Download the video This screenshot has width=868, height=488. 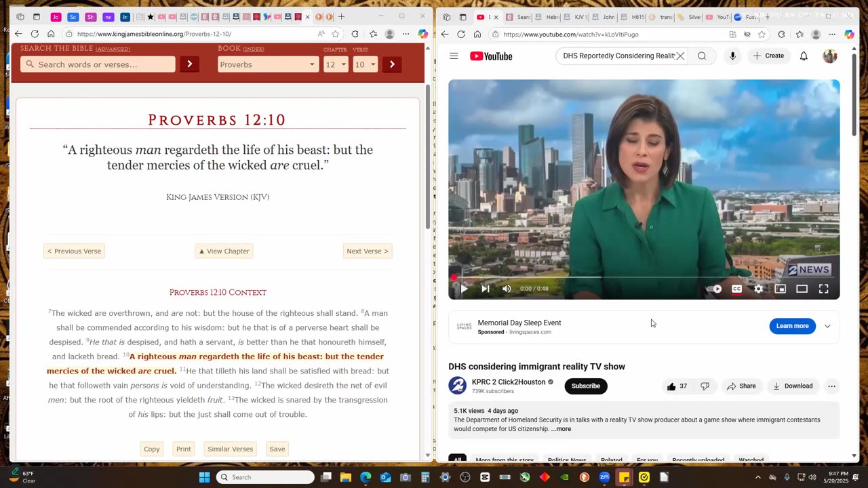click(793, 386)
